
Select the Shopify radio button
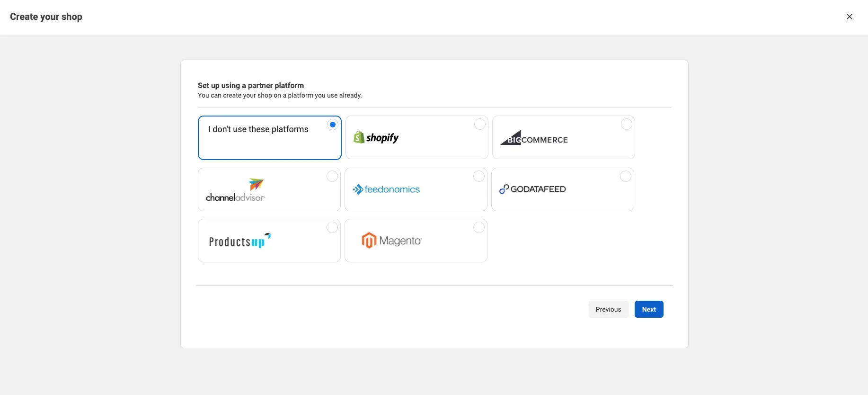[480, 124]
